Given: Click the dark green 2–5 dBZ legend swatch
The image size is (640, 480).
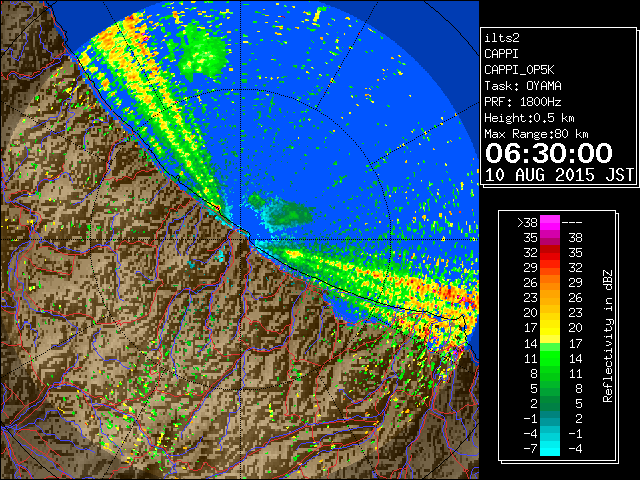Looking at the screenshot, I should [x=550, y=403].
